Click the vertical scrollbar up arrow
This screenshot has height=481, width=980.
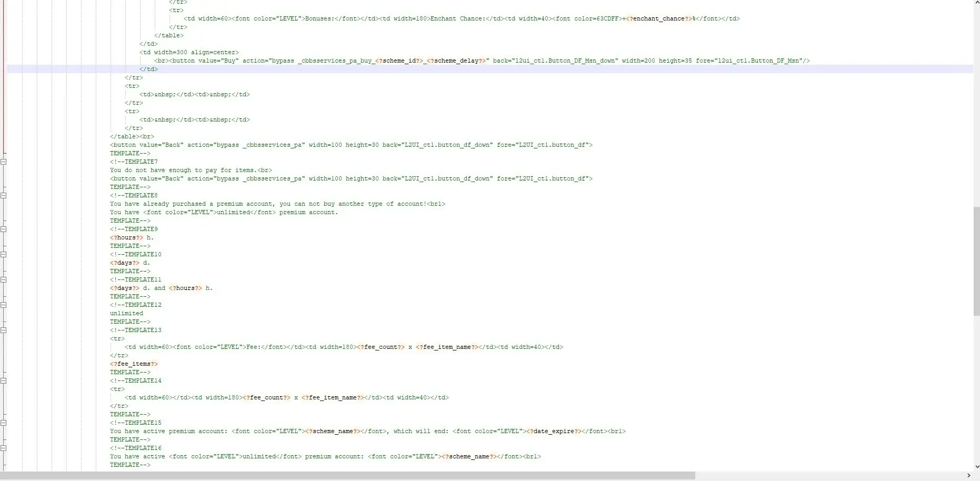tap(977, 4)
